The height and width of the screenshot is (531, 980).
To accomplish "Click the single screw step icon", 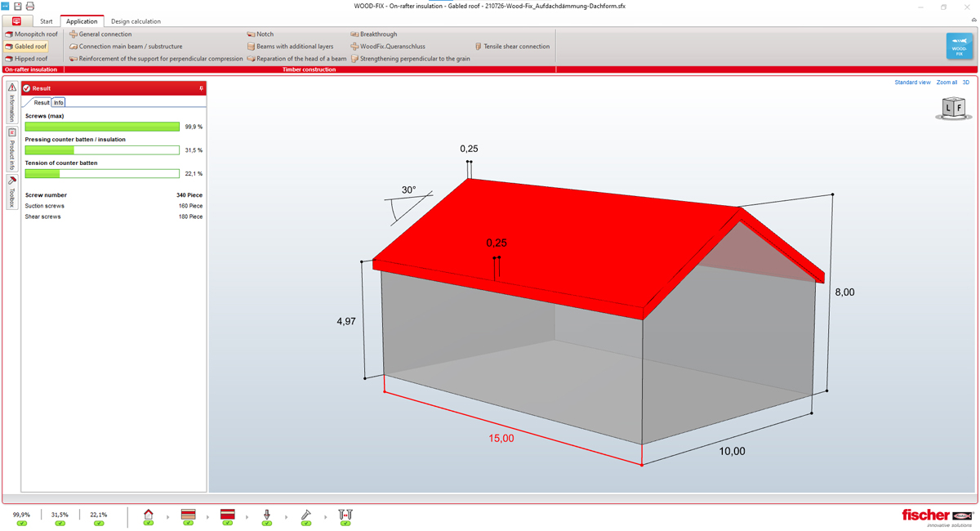I will click(306, 515).
